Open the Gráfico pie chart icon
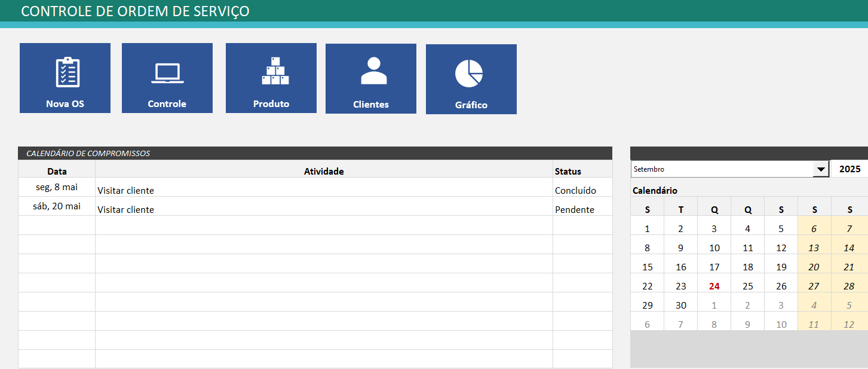The image size is (868, 369). (469, 74)
